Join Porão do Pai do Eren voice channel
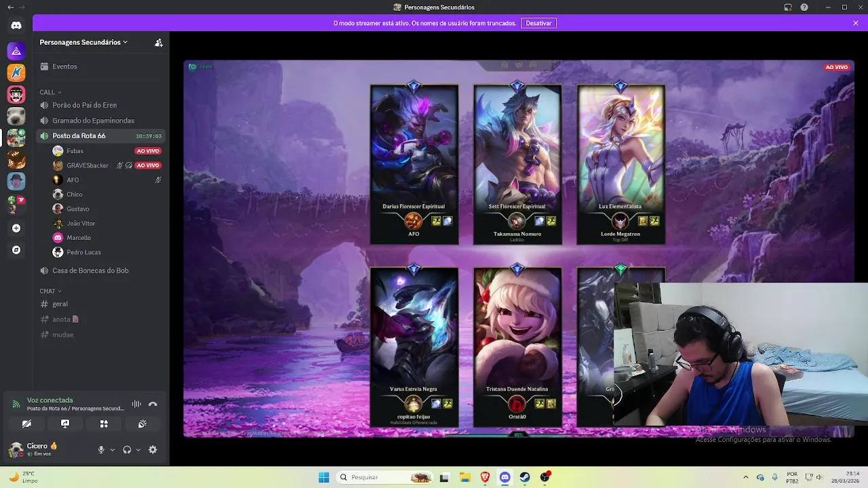The image size is (868, 488). pos(102,105)
